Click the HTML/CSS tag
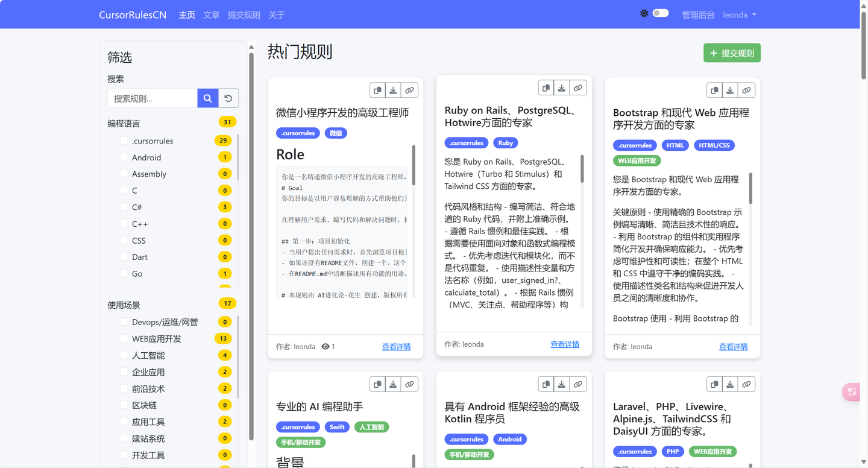 (714, 145)
